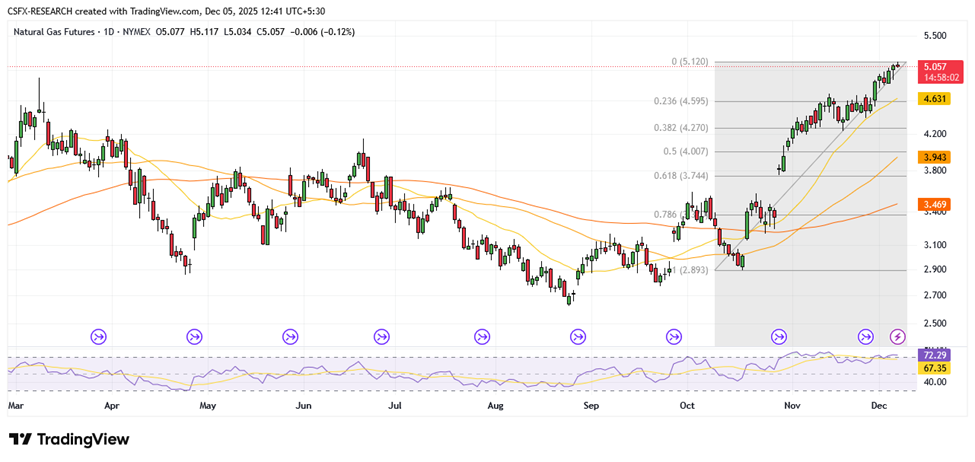The height and width of the screenshot is (462, 975).
Task: Click the TradingView logo
Action: pos(69,439)
